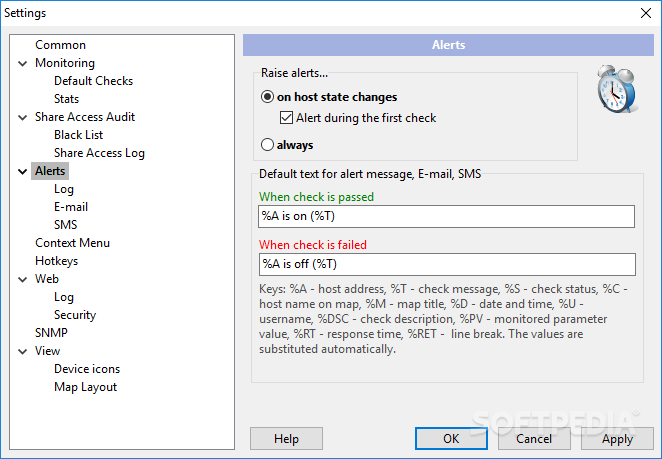Toggle 'Alert during the first check' checkbox
Screen dimensions: 662x459
(x=286, y=117)
